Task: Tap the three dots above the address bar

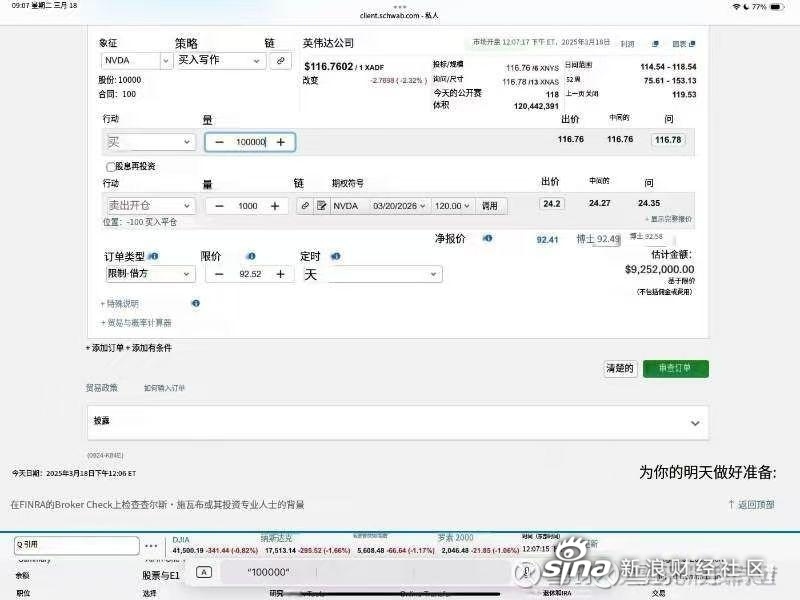Action: (x=399, y=7)
